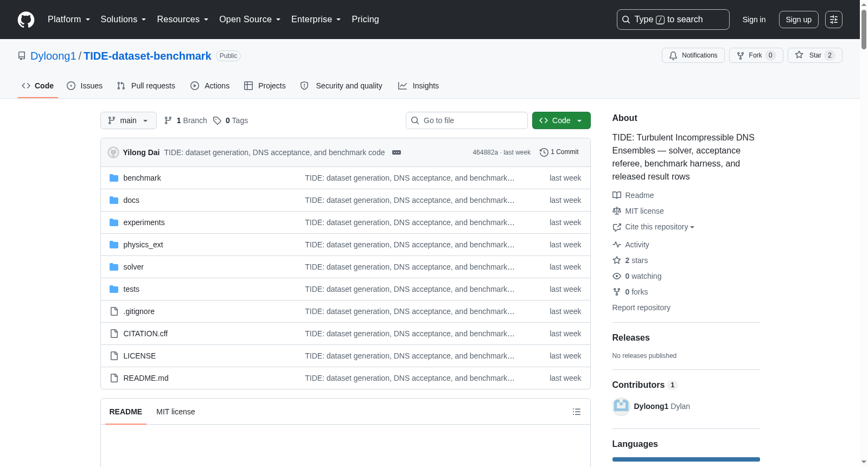Click the eye icon next to 0 watching
Viewport: 868px width, 467px height.
(617, 276)
